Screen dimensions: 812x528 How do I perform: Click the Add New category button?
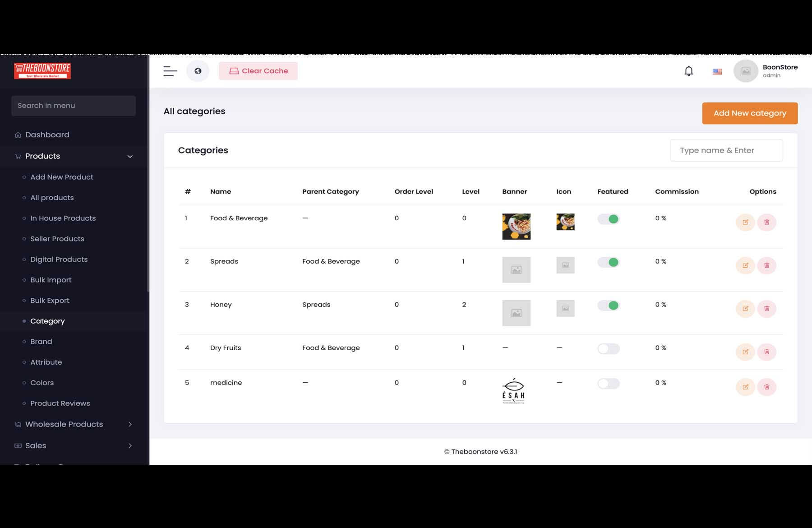tap(749, 113)
